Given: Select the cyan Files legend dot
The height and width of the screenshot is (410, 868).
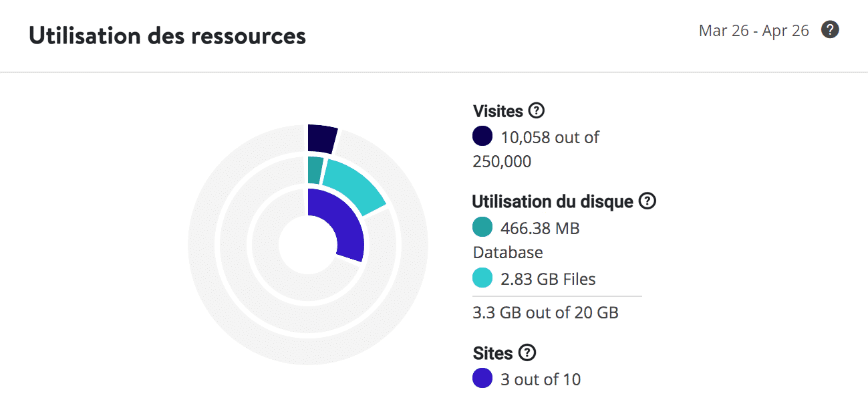Looking at the screenshot, I should (481, 278).
